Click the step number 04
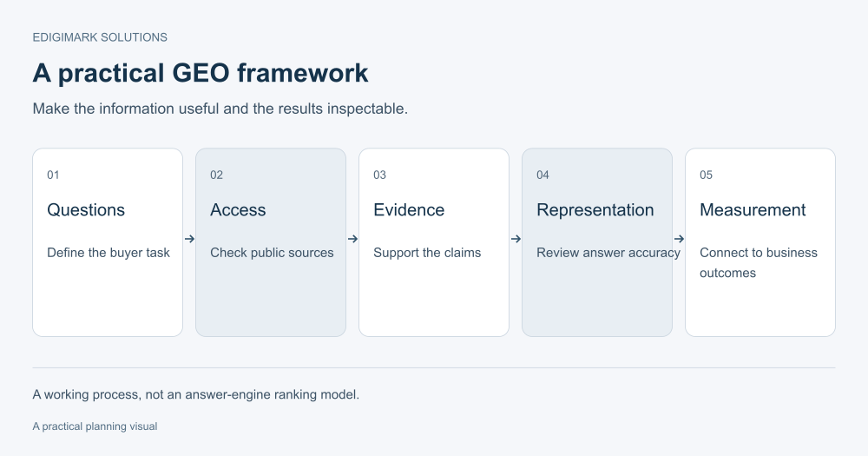Image resolution: width=868 pixels, height=456 pixels. pos(543,175)
